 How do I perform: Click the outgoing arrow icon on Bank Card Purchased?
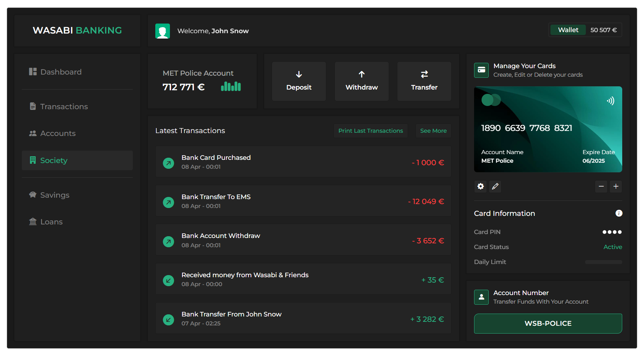point(168,163)
